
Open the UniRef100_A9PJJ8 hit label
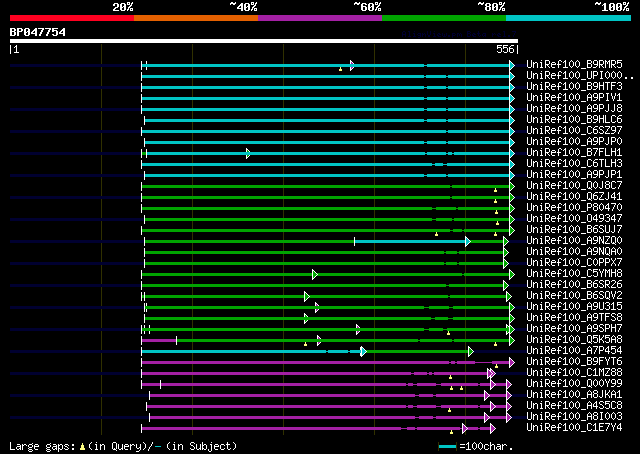click(x=574, y=109)
